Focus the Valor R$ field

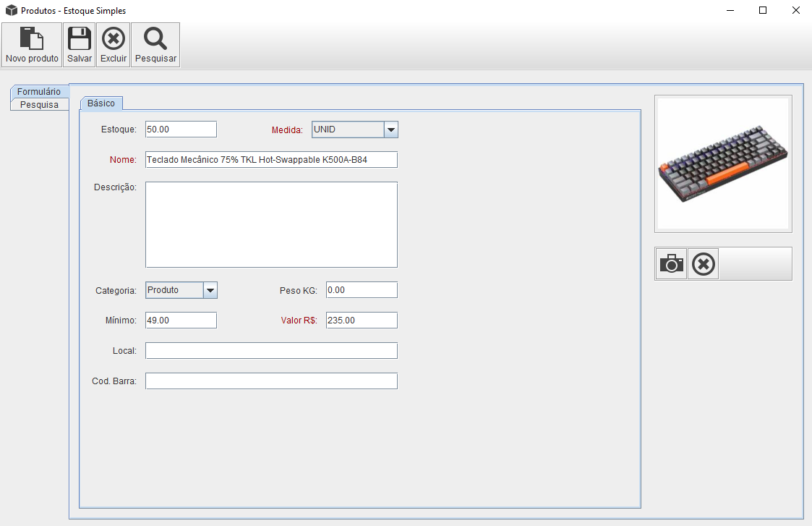(x=362, y=321)
